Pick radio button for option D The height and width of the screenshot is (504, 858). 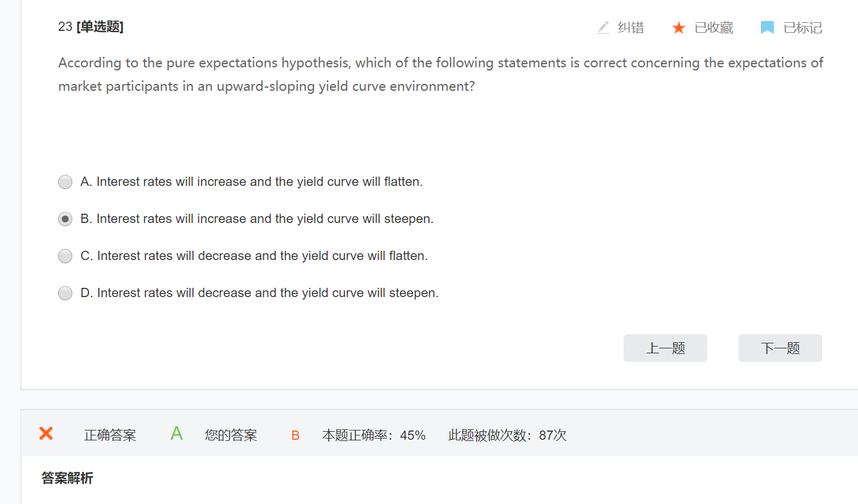point(65,293)
